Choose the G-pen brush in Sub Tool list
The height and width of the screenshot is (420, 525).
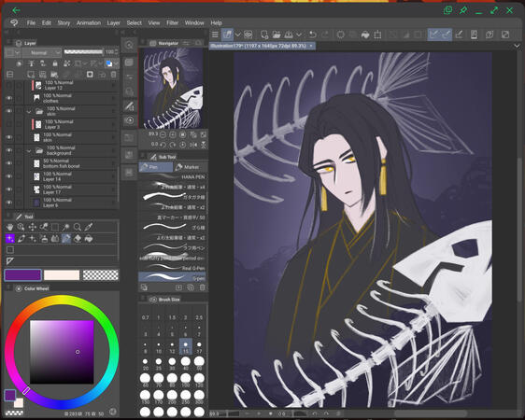coord(172,277)
